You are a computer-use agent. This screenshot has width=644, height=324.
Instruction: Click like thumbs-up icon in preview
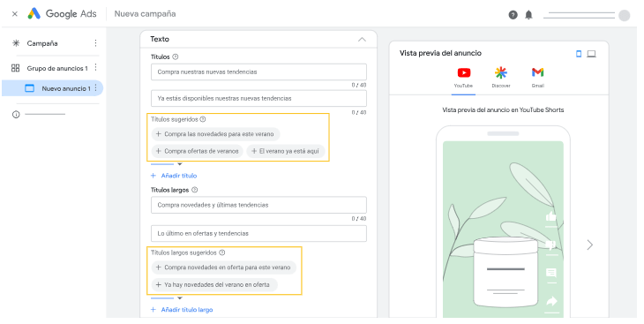click(550, 216)
